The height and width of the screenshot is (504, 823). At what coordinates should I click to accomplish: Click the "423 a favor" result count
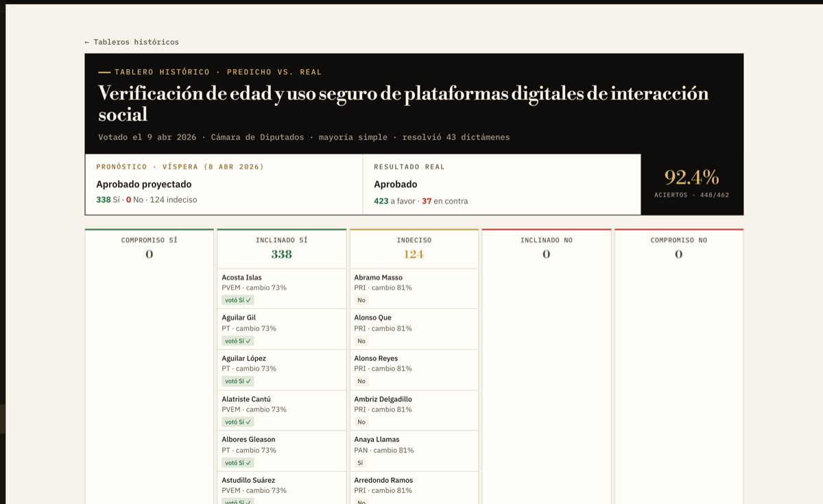coord(394,201)
